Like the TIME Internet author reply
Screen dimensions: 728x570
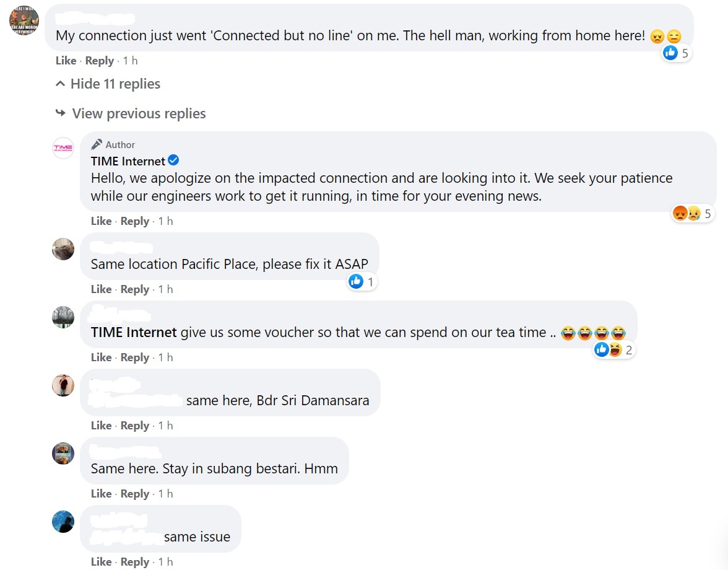click(x=102, y=221)
